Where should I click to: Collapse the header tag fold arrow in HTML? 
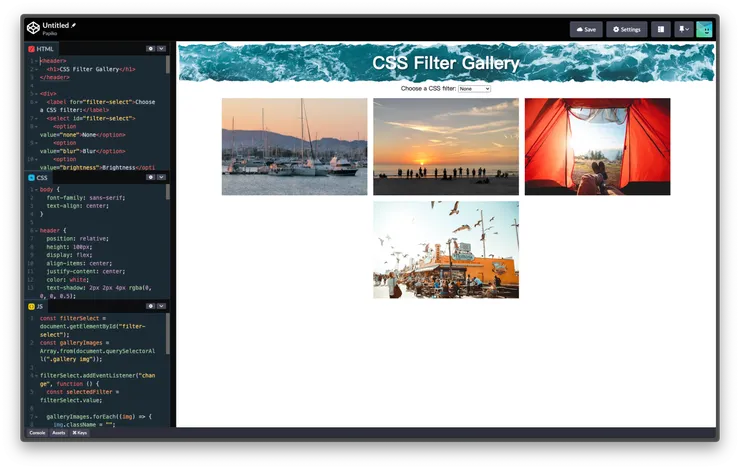pos(36,61)
